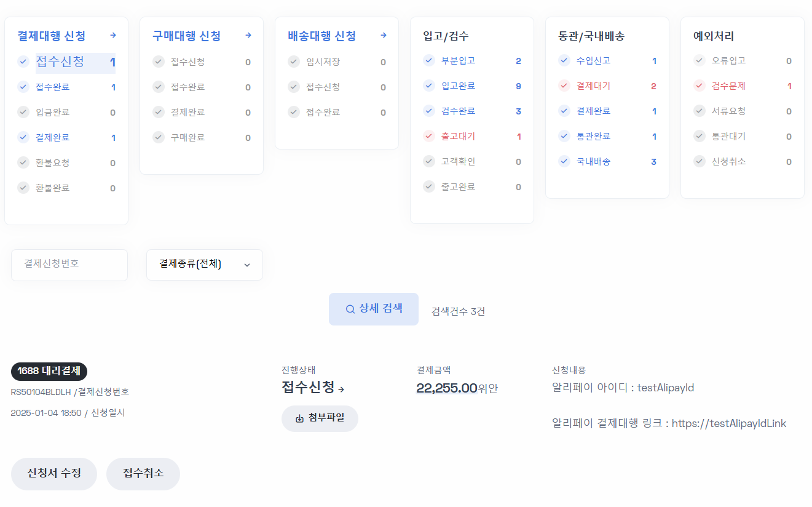
Task: Open the 결제종류(전체) dropdown
Action: pyautogui.click(x=204, y=265)
